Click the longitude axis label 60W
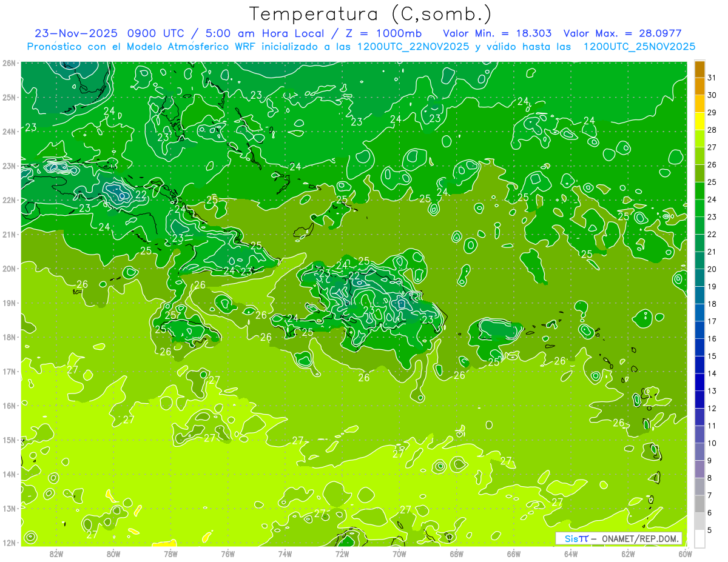Screen dimensions: 728x562 click(685, 554)
